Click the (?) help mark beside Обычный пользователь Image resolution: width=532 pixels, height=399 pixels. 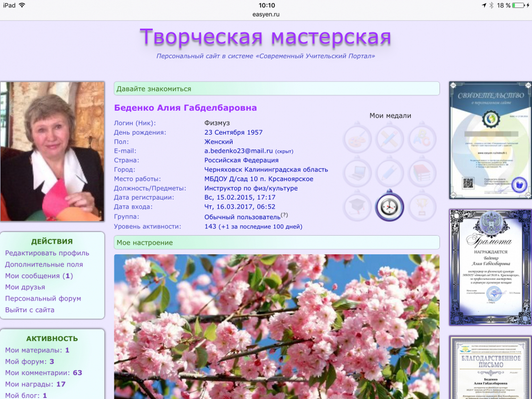click(284, 215)
